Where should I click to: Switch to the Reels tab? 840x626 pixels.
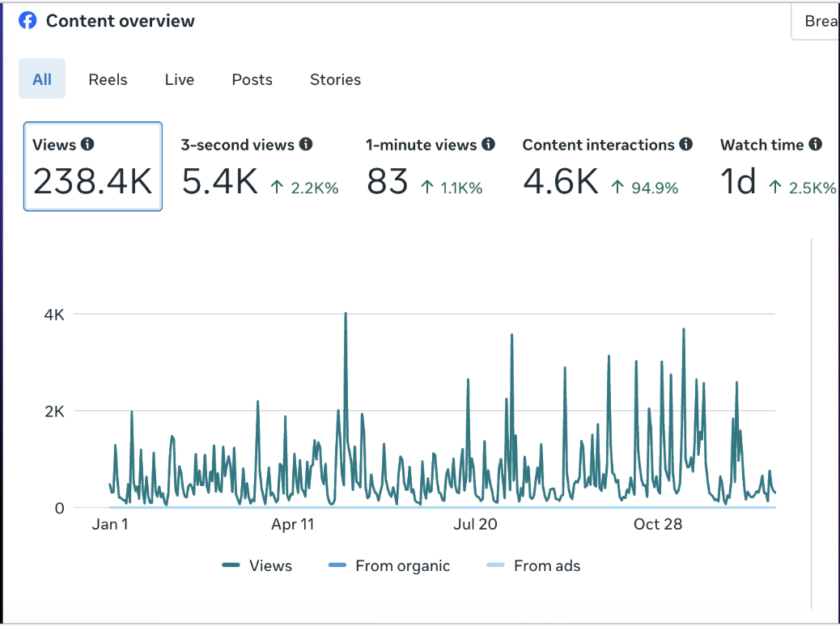click(x=108, y=80)
